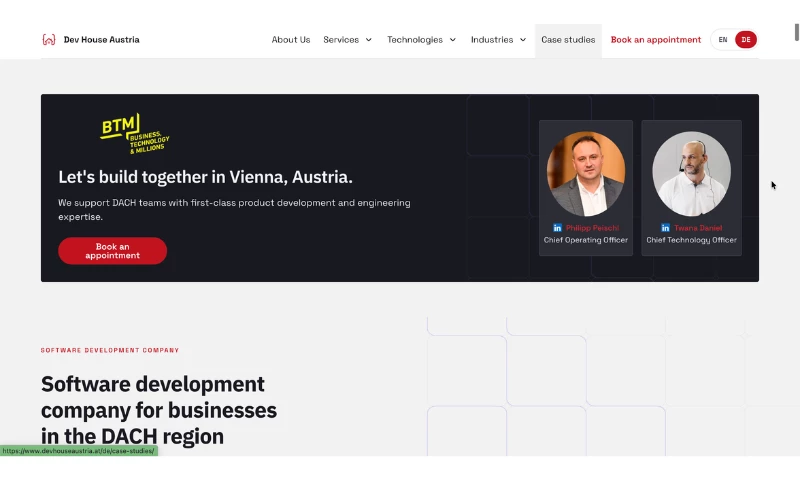Screen dimensions: 800x480
Task: Click the Twana Daniel name link
Action: tap(698, 228)
